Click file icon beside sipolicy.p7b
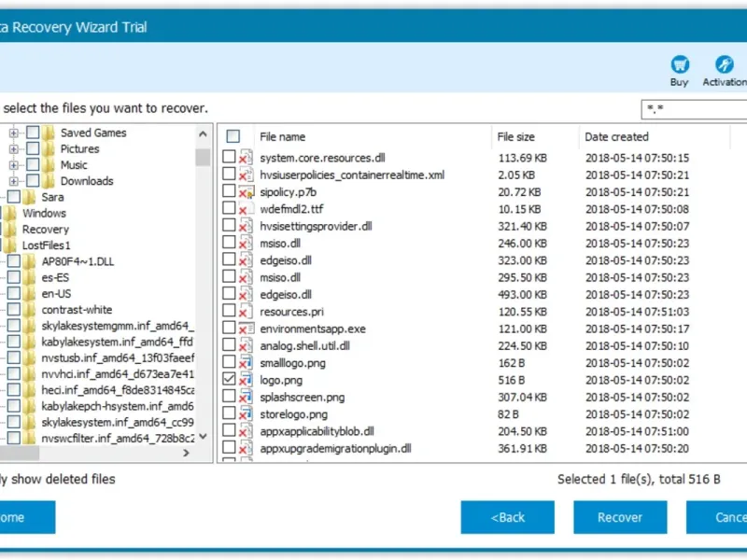The image size is (747, 560). coord(246,191)
